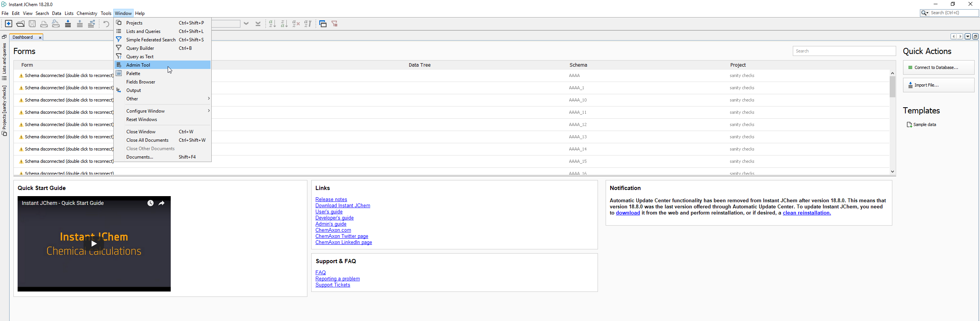The width and height of the screenshot is (980, 321).
Task: Click the sort ascending A-Z icon
Action: click(x=272, y=24)
